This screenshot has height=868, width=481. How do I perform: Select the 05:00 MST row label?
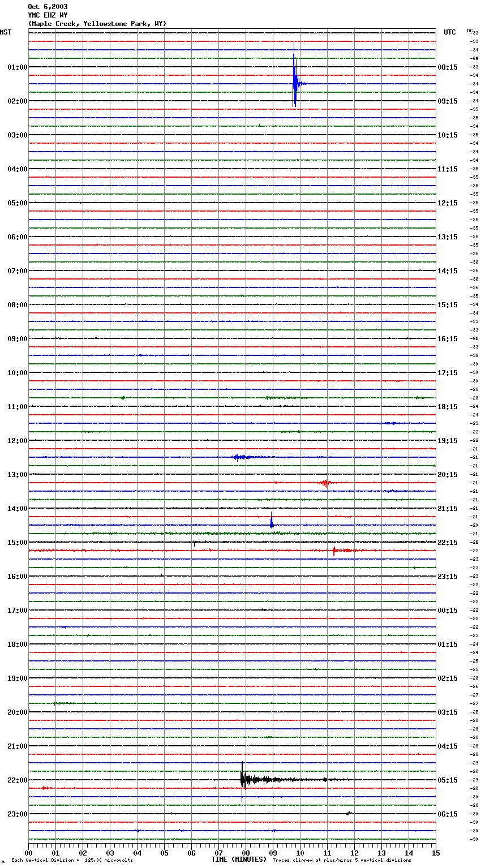(17, 203)
